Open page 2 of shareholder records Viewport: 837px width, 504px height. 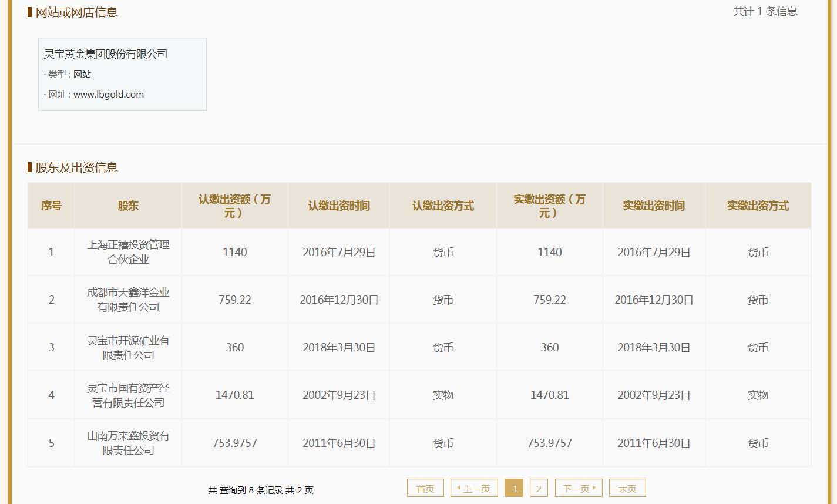click(x=539, y=488)
